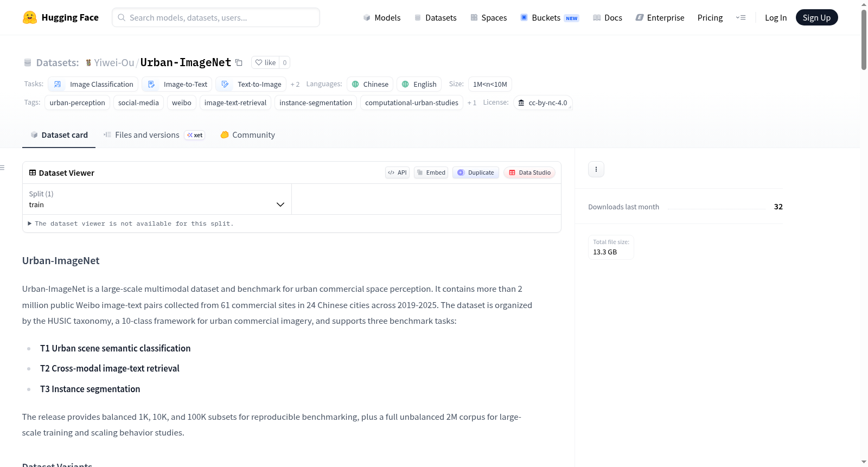
Task: Click the T2 Cross-modal image-text retrieval text
Action: 110,368
